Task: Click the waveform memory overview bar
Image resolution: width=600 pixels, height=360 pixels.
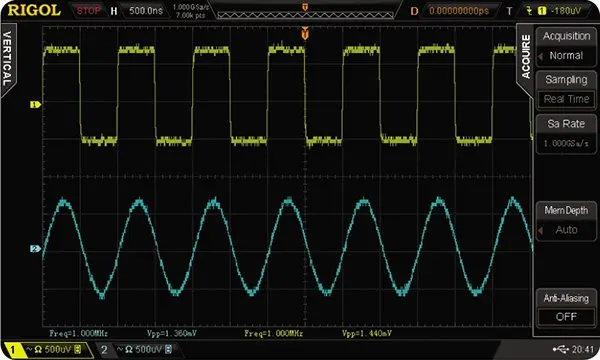Action: 305,15
